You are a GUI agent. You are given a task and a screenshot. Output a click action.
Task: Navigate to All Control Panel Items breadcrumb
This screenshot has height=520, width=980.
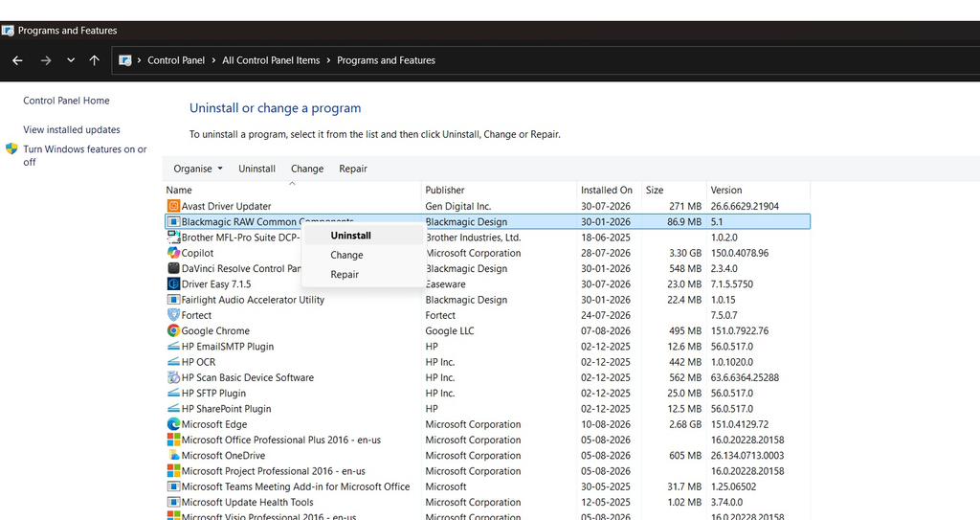(x=271, y=60)
